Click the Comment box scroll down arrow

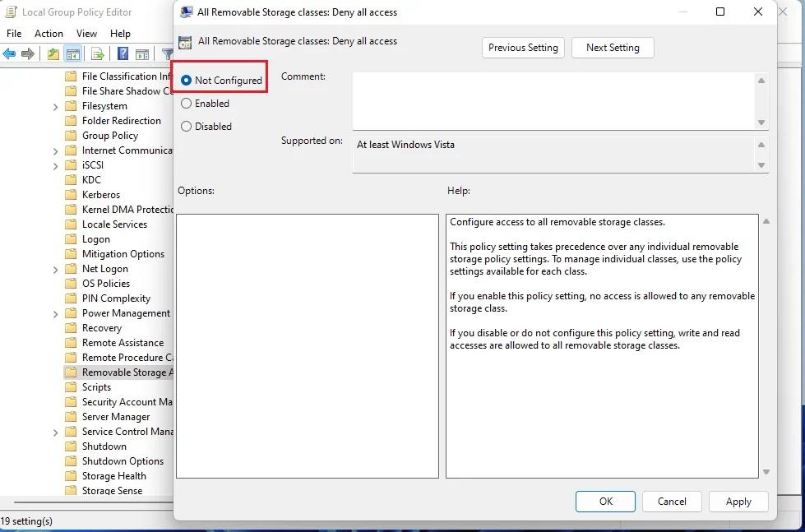(761, 123)
